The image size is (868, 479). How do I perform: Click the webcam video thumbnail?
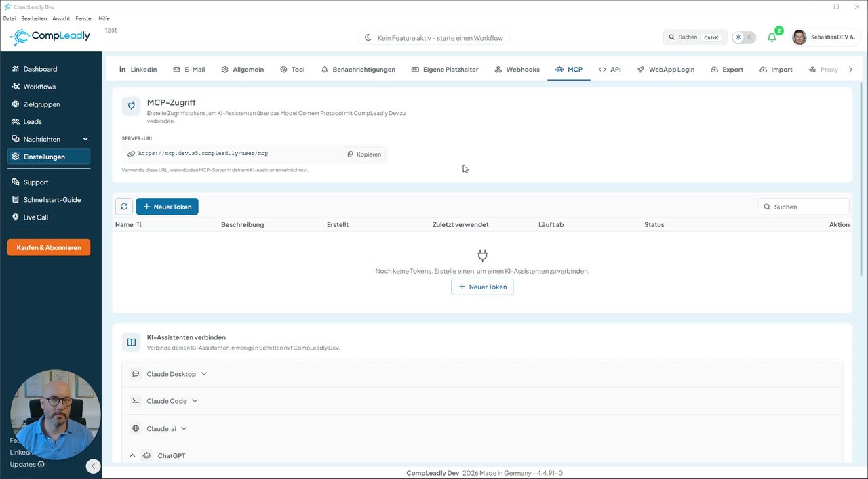point(56,415)
